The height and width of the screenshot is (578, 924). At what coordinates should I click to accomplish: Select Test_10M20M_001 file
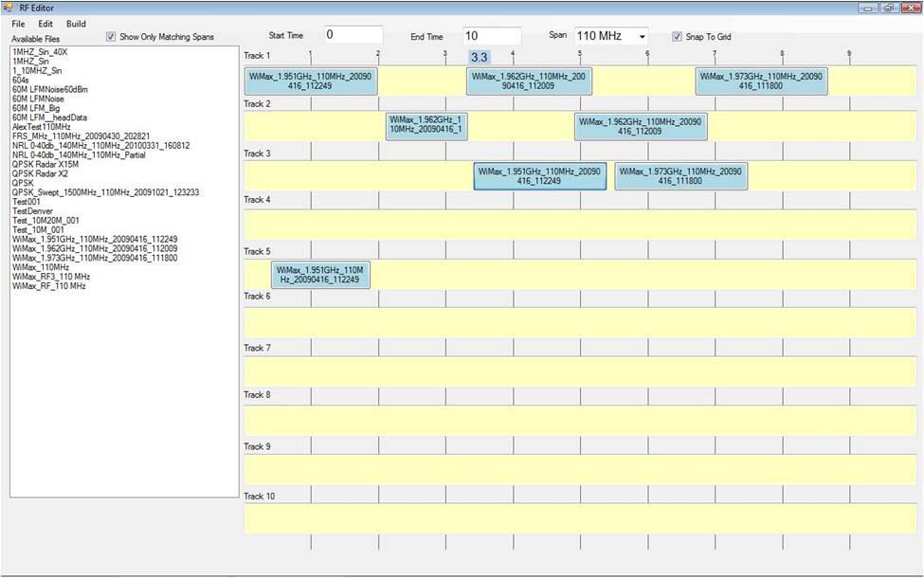(46, 221)
